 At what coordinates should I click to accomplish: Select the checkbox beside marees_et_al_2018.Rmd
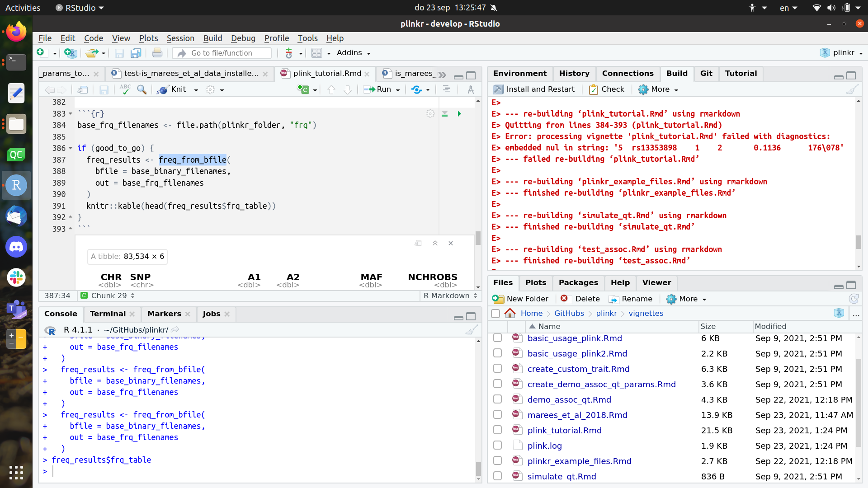tap(497, 414)
